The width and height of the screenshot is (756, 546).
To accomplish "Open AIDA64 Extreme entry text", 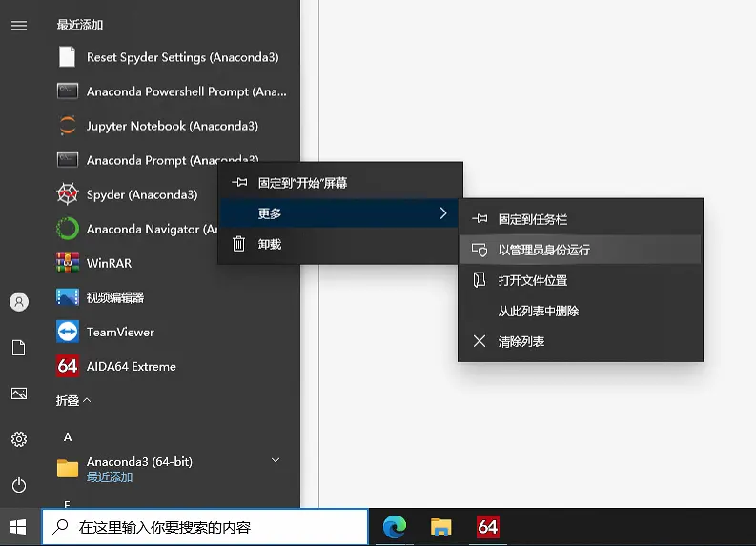I will (x=132, y=366).
